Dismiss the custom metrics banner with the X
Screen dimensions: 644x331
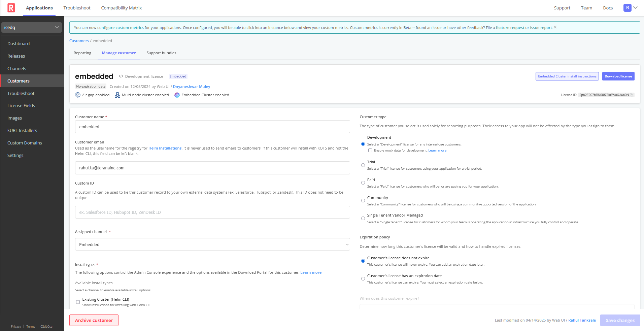[555, 27]
